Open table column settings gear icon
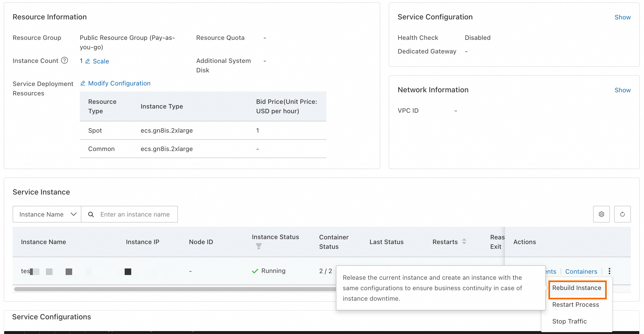Screen dimensions: 644x334 coord(601,214)
